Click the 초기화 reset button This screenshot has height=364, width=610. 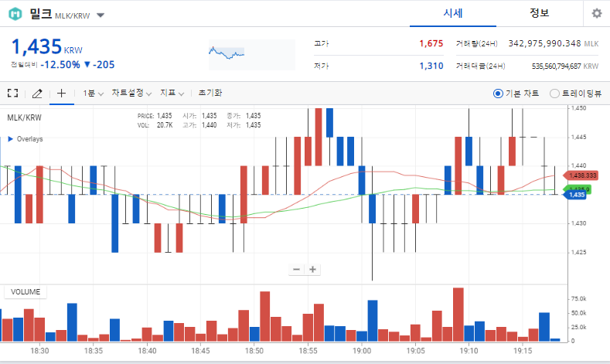[x=210, y=93]
